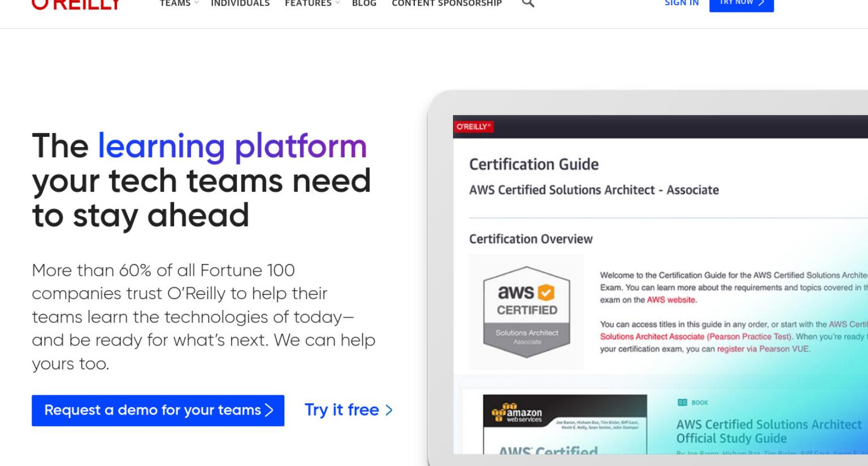This screenshot has height=466, width=868.
Task: Click the Certification Overview heading
Action: [531, 239]
